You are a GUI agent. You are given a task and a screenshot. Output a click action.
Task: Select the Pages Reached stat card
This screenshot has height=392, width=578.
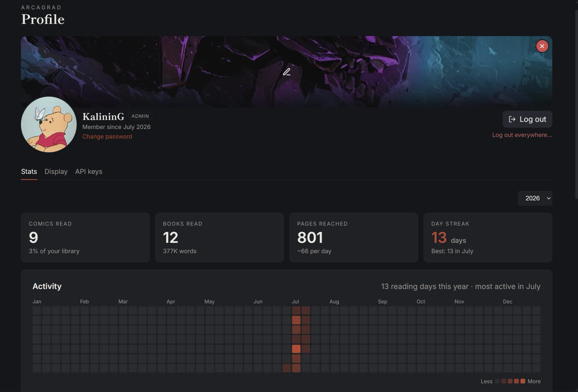pos(354,237)
